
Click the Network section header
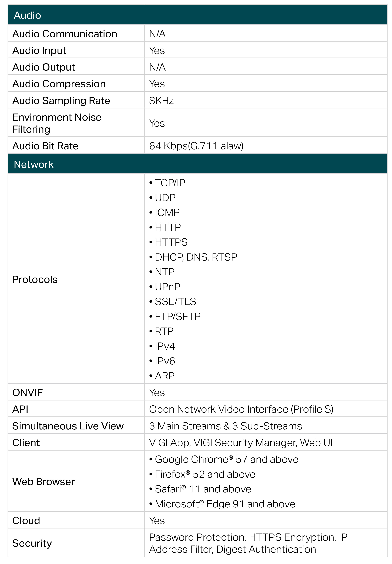197,164
